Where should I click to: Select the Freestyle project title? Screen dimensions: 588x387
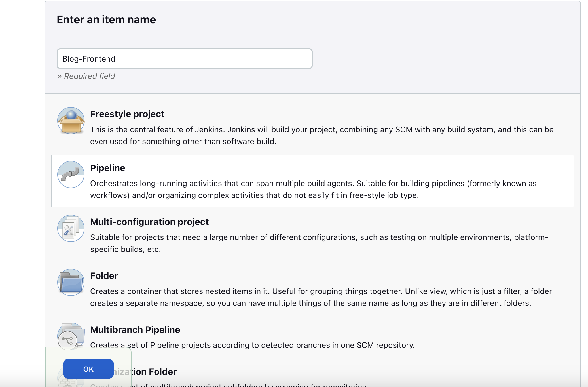127,114
